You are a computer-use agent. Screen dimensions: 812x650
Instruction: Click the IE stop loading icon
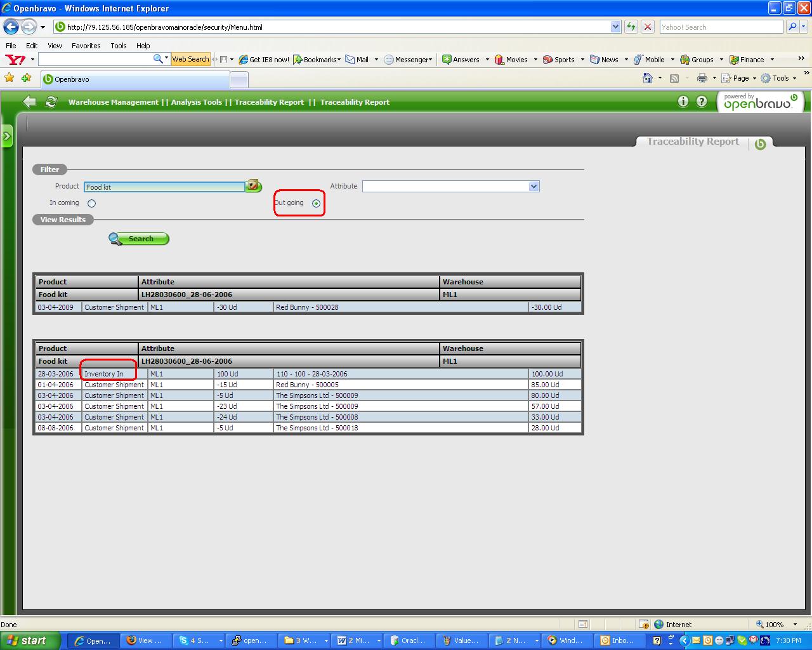(x=648, y=27)
